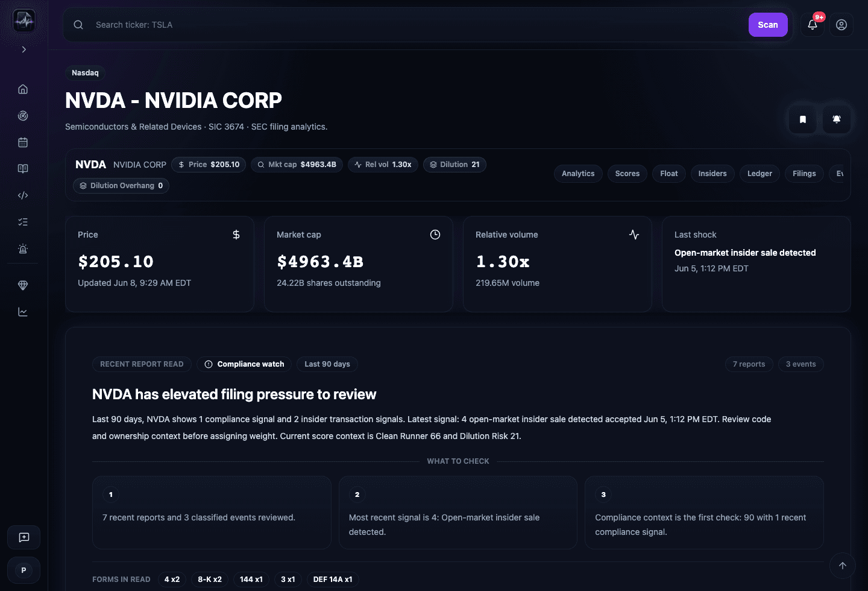Open the calendar icon in the sidebar

pos(23,142)
